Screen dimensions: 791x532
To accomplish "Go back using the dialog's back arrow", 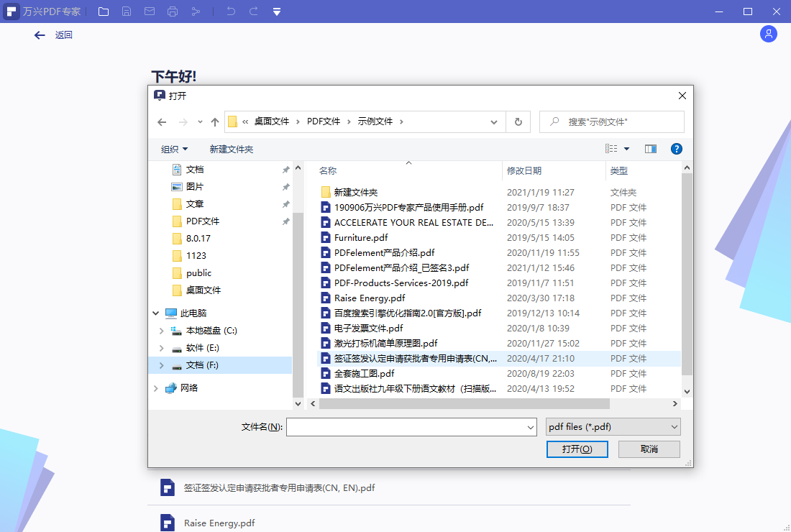I will pos(162,122).
